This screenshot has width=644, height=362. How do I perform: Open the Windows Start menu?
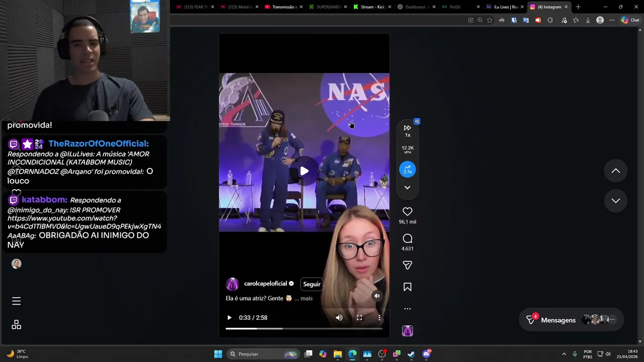pos(218,354)
